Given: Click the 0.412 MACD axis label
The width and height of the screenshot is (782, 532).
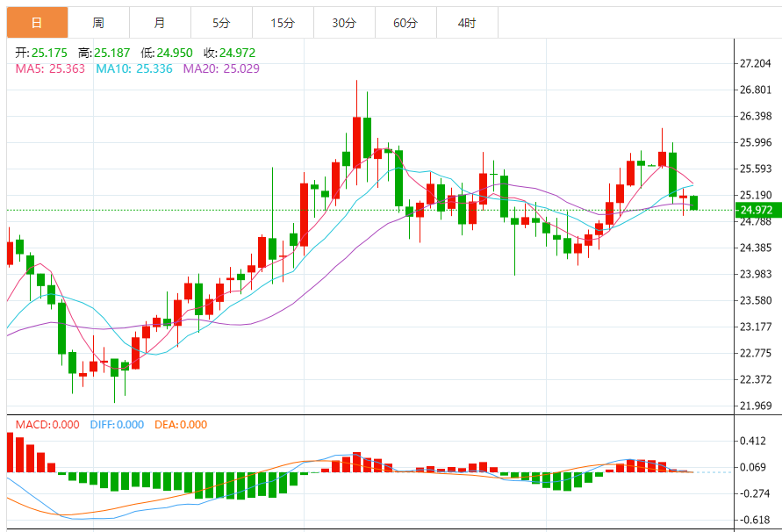Looking at the screenshot, I should [x=752, y=442].
